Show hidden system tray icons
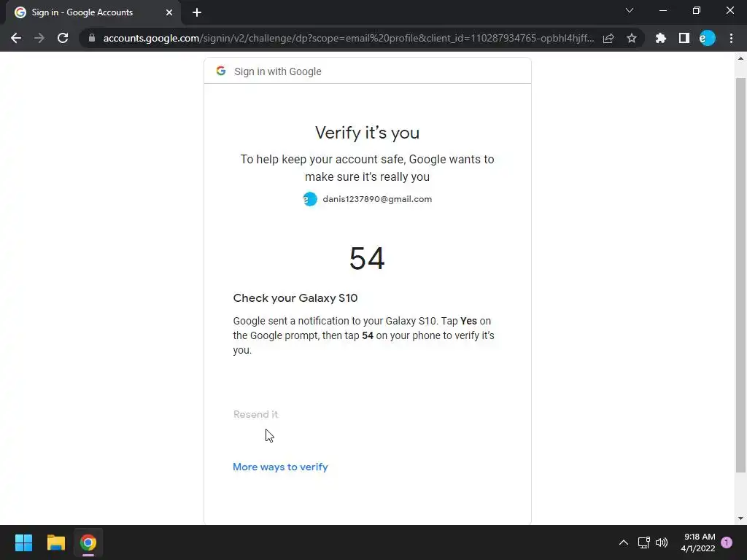Image resolution: width=747 pixels, height=560 pixels. (x=623, y=542)
